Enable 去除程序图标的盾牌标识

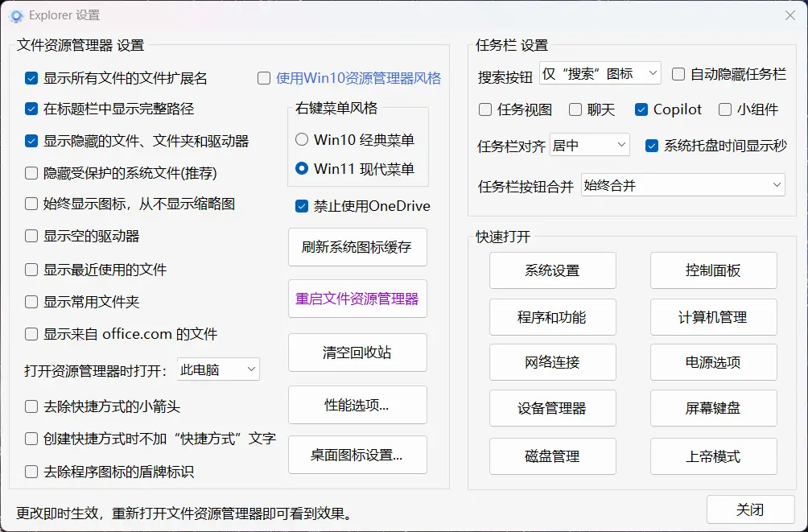point(31,471)
